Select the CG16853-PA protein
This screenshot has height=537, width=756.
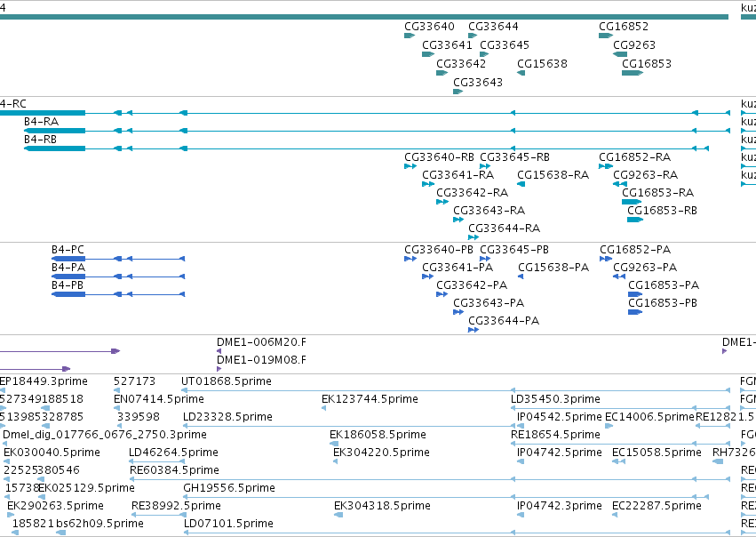point(635,294)
